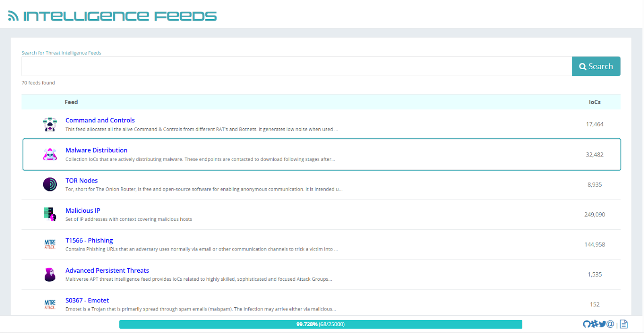Click the Malicious IP server icon
The image size is (644, 333).
50,214
